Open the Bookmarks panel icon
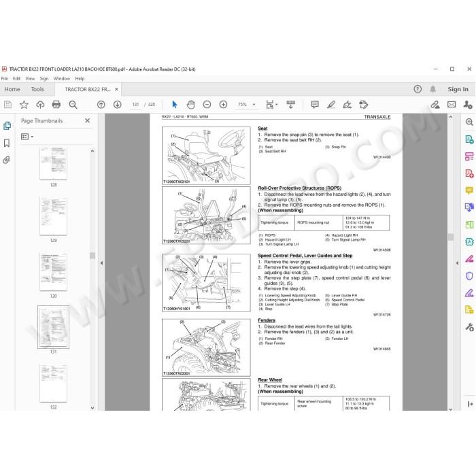Image resolution: width=476 pixels, height=476 pixels. [x=7, y=143]
